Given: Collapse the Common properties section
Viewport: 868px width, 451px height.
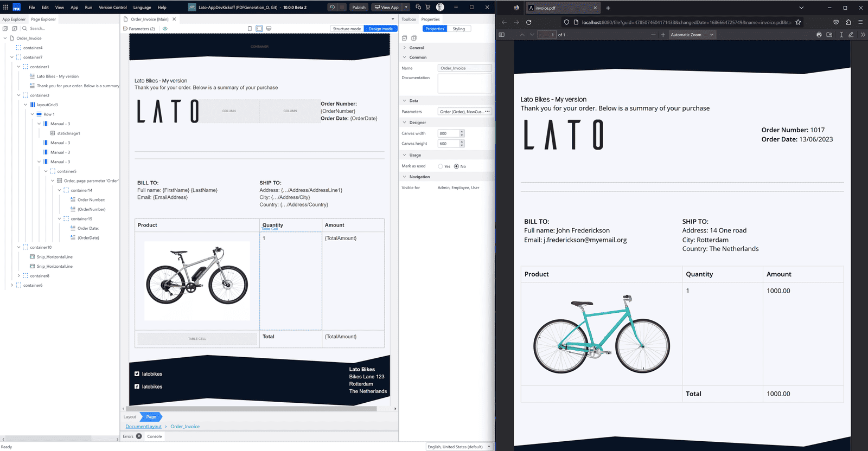Looking at the screenshot, I should (404, 57).
